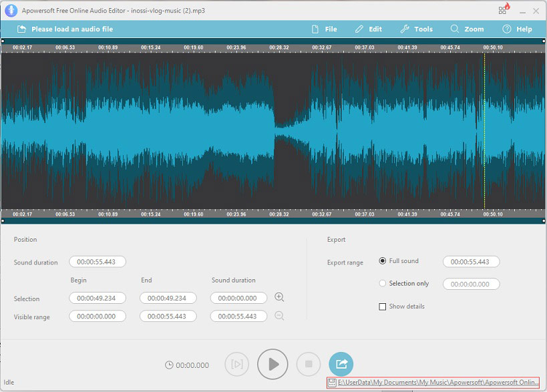Click 00:06.53 on the bottom time ruler

(65, 214)
